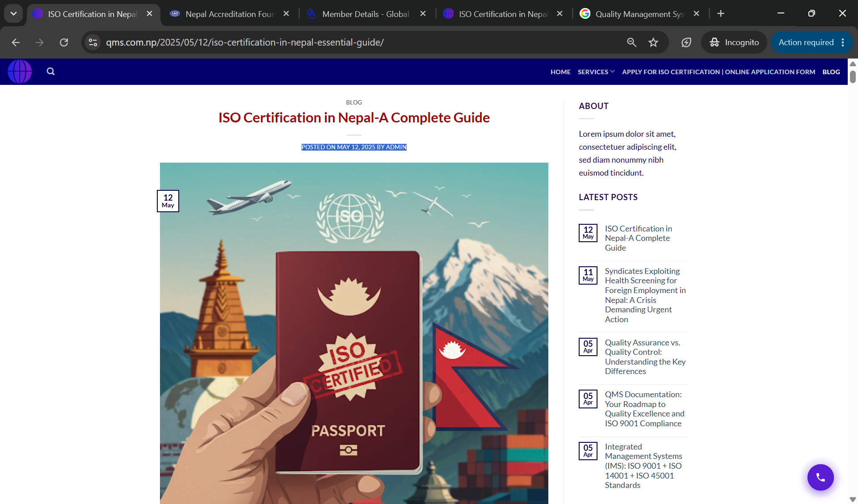Click the performance icon beside the address bar
The height and width of the screenshot is (504, 858).
click(686, 42)
